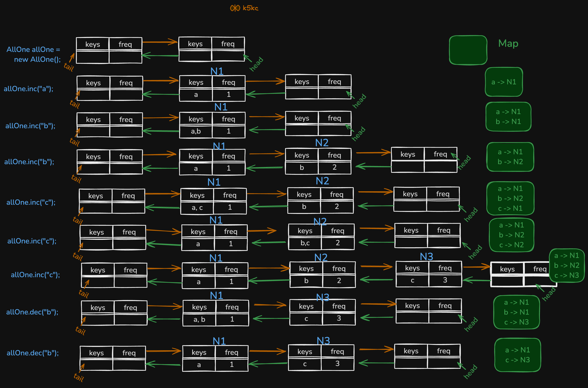
Task: Click the node cell containing a,b with freq 1
Action: click(x=196, y=131)
